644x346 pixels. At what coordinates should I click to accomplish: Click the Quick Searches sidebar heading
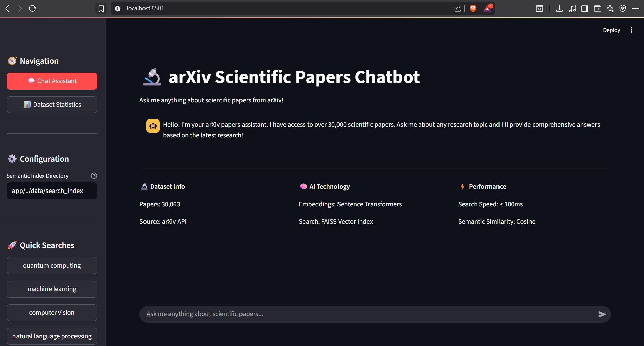pyautogui.click(x=47, y=245)
